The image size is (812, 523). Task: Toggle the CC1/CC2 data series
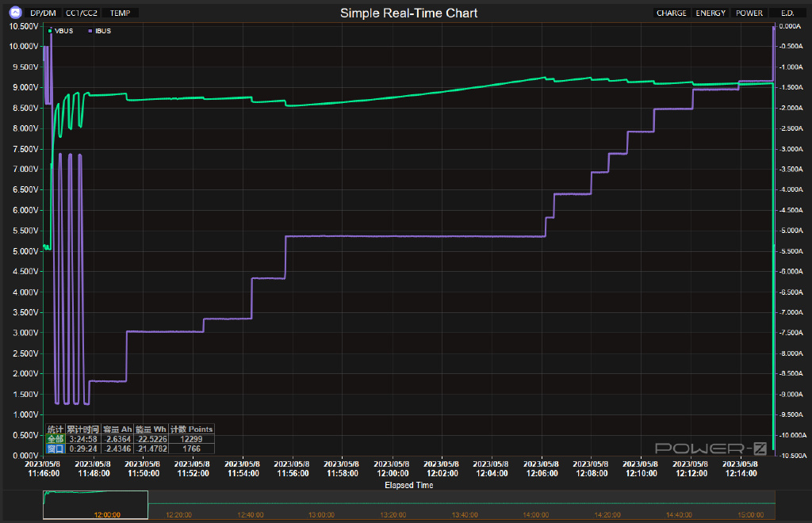[x=82, y=13]
